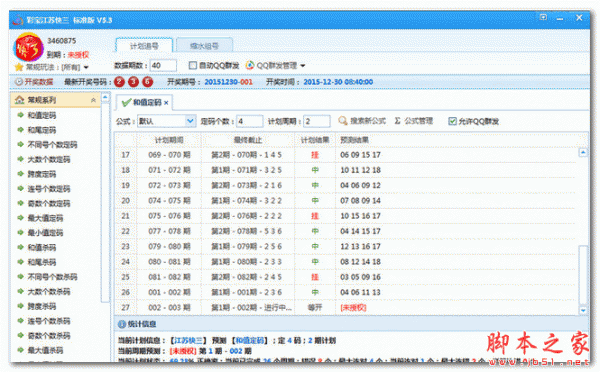Click the 数据期数 input field showing 40
Screen dimensions: 600x372
163,65
